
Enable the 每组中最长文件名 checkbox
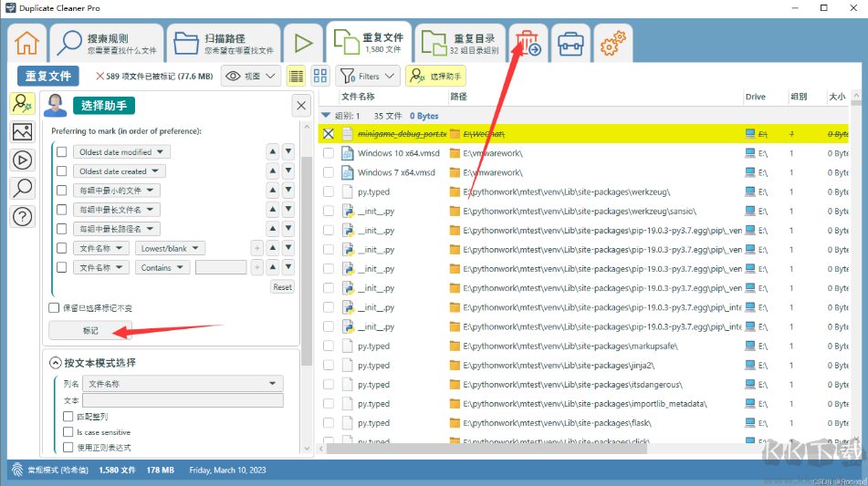click(61, 210)
